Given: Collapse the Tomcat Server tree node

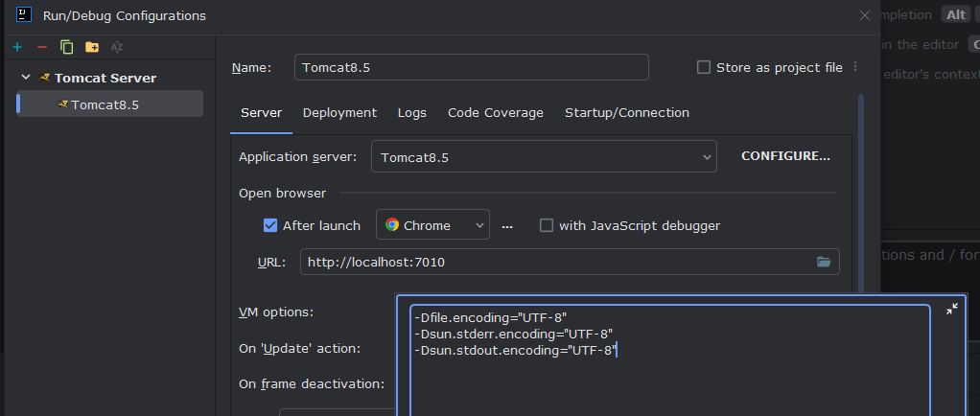Looking at the screenshot, I should coord(25,78).
